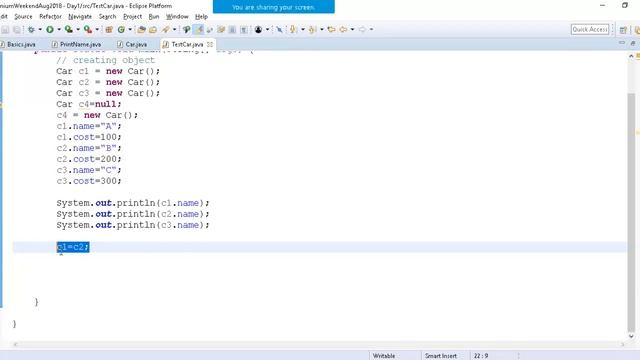Toggle the third icon right of highlighted toggle
640x360 pixels.
pyautogui.click(x=232, y=29)
